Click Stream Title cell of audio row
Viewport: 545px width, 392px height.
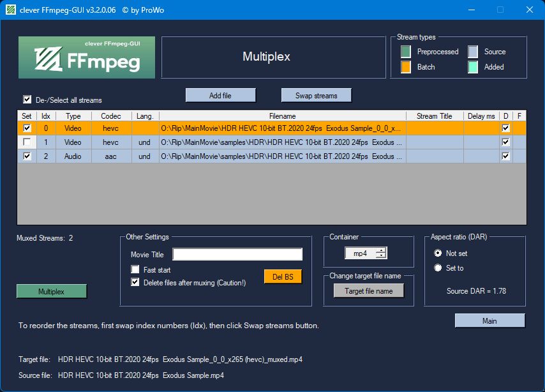click(435, 156)
